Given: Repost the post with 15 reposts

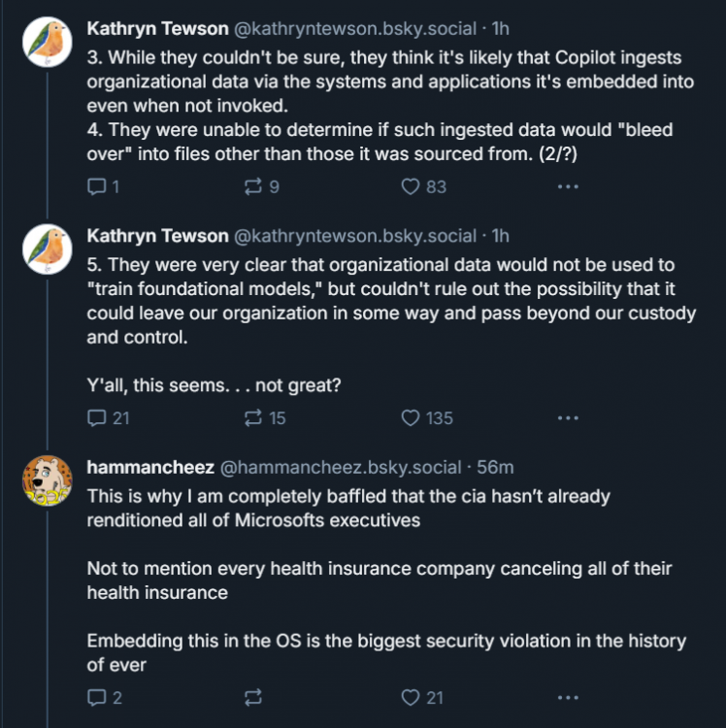Looking at the screenshot, I should (x=252, y=417).
